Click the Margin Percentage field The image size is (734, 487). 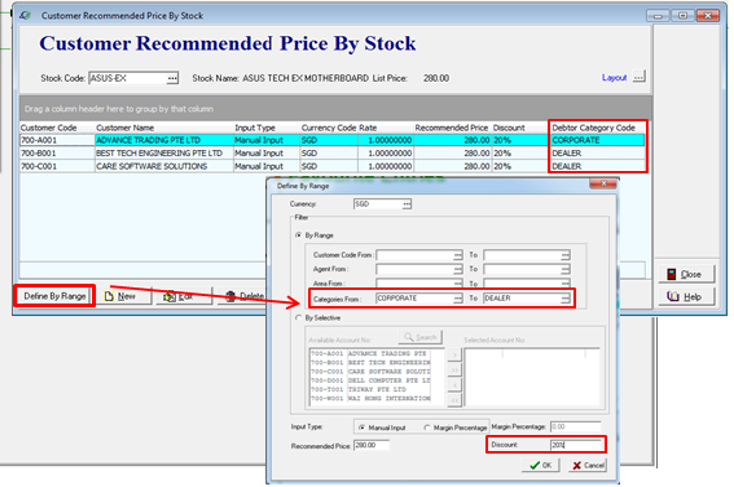click(575, 427)
